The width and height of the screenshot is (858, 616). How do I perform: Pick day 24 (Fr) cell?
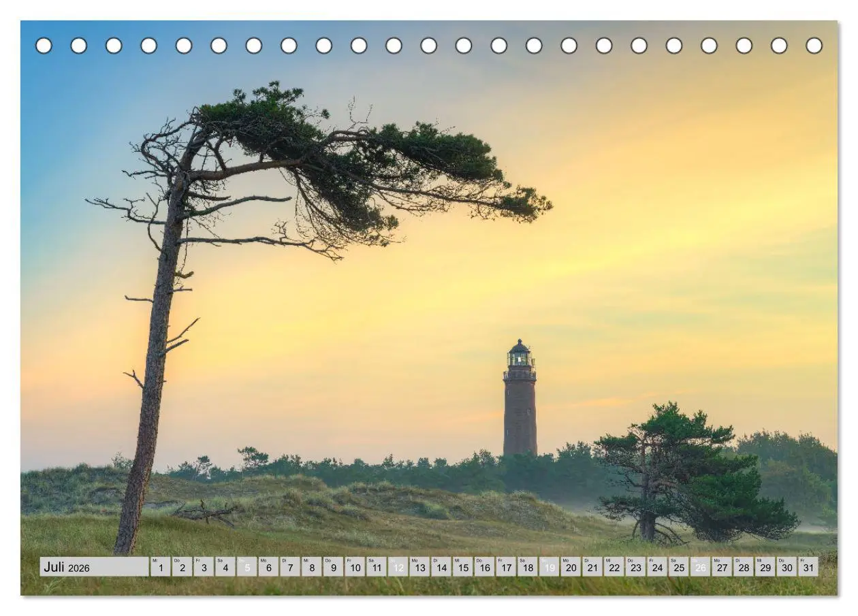click(658, 567)
